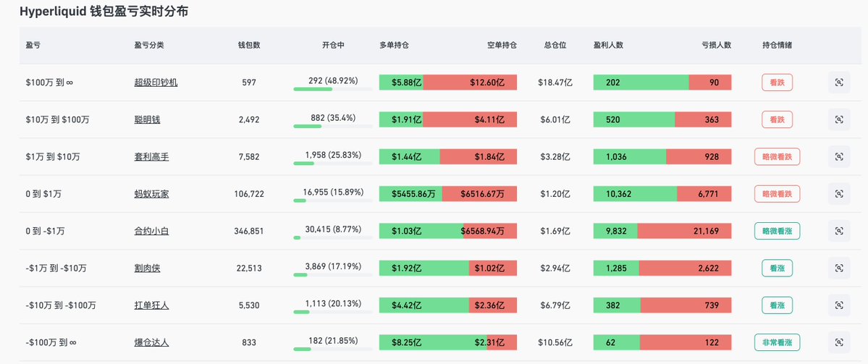Image resolution: width=868 pixels, height=364 pixels.
Task: Click the $10万 到 $100万 range cell
Action: [x=57, y=119]
